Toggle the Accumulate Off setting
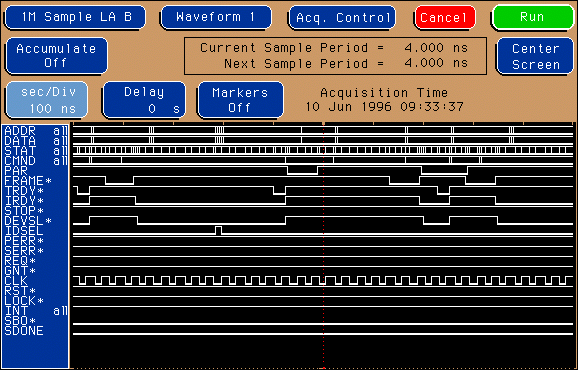Screen dimensions: 578x370 pyautogui.click(x=56, y=56)
